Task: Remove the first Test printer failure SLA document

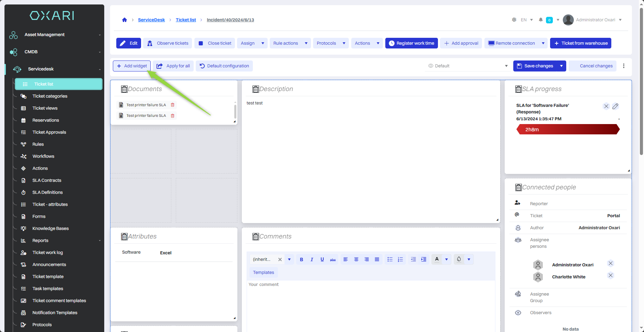Action: [x=173, y=105]
